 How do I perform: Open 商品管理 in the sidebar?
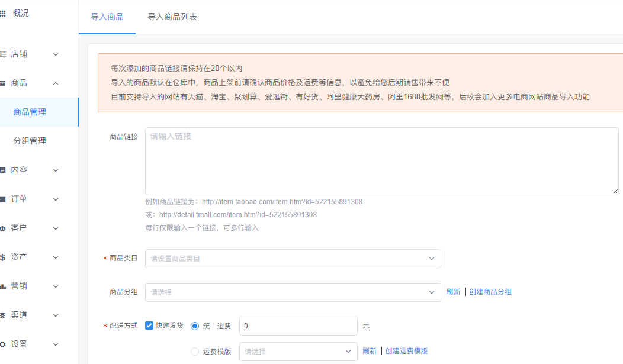pyautogui.click(x=39, y=112)
